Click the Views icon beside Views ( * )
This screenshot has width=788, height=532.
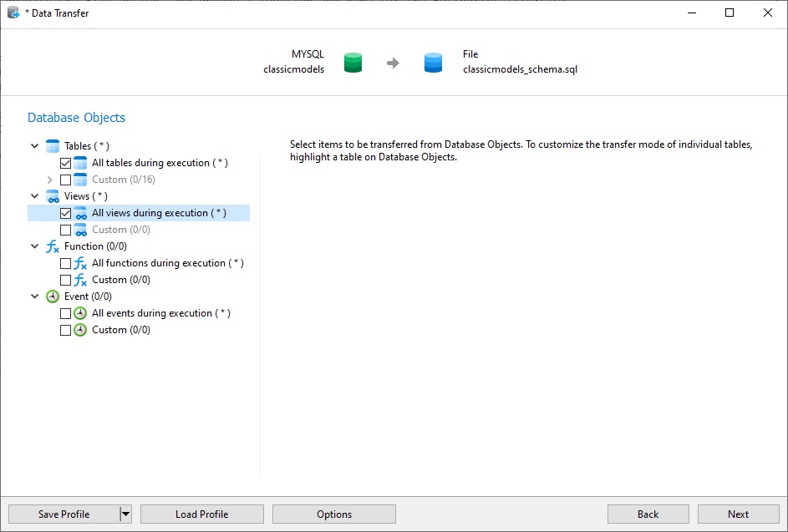[x=53, y=195]
